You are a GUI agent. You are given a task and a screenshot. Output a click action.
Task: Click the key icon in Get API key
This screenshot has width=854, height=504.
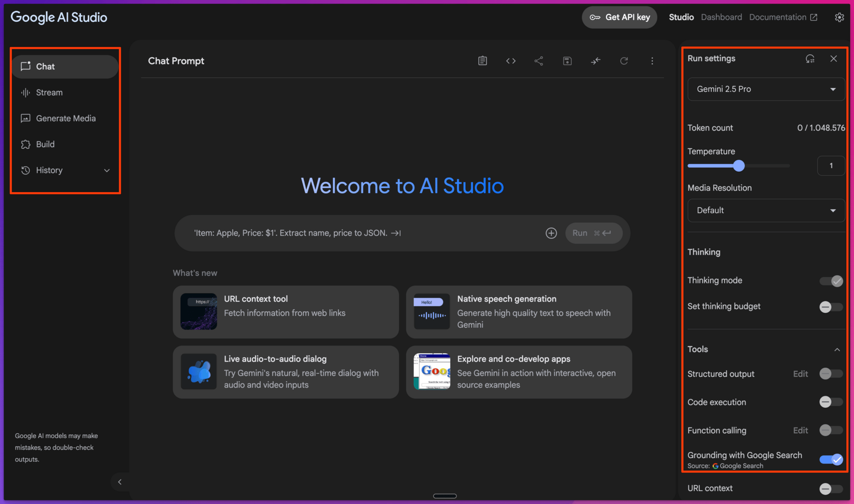(x=595, y=17)
